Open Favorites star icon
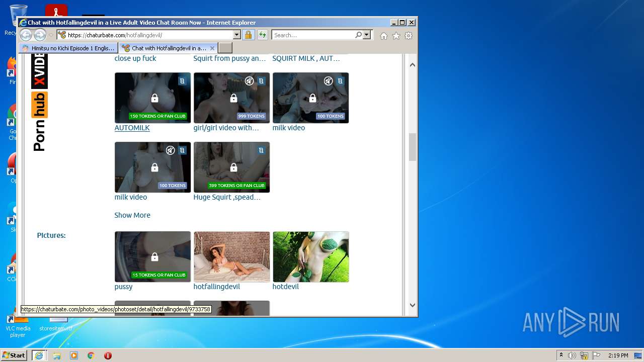 396,36
